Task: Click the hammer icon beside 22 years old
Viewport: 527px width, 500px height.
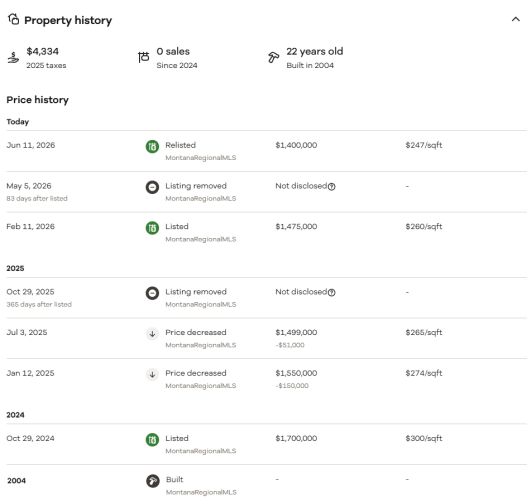Action: 273,57
